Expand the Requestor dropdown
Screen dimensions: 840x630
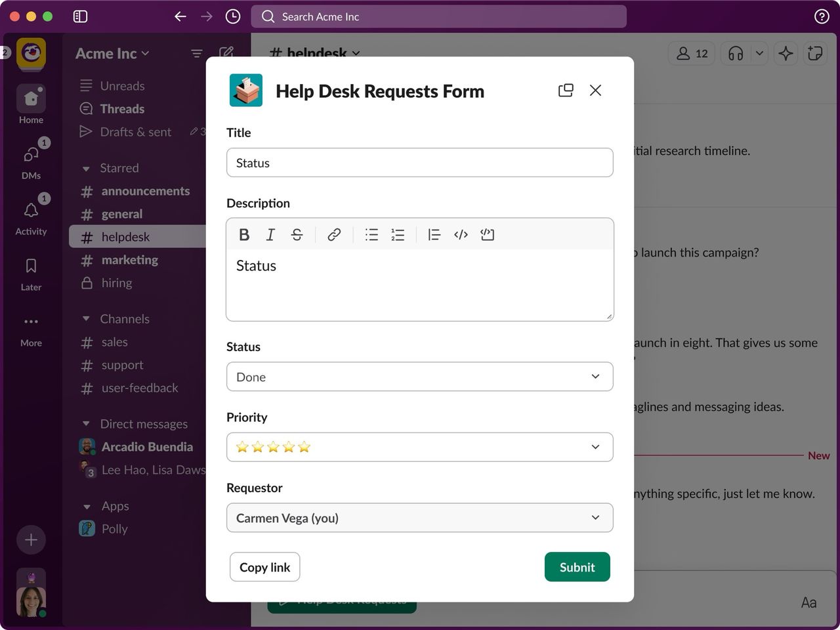(419, 518)
